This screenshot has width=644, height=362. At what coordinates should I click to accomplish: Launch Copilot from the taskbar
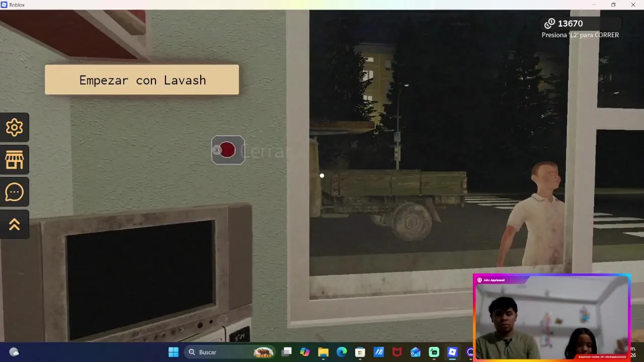[x=305, y=352]
